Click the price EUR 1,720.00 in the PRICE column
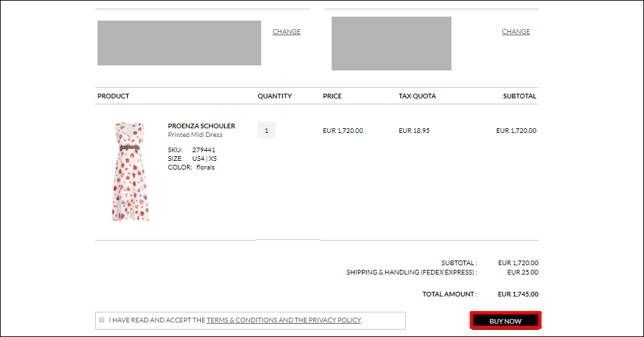The width and height of the screenshot is (644, 337). [x=343, y=130]
